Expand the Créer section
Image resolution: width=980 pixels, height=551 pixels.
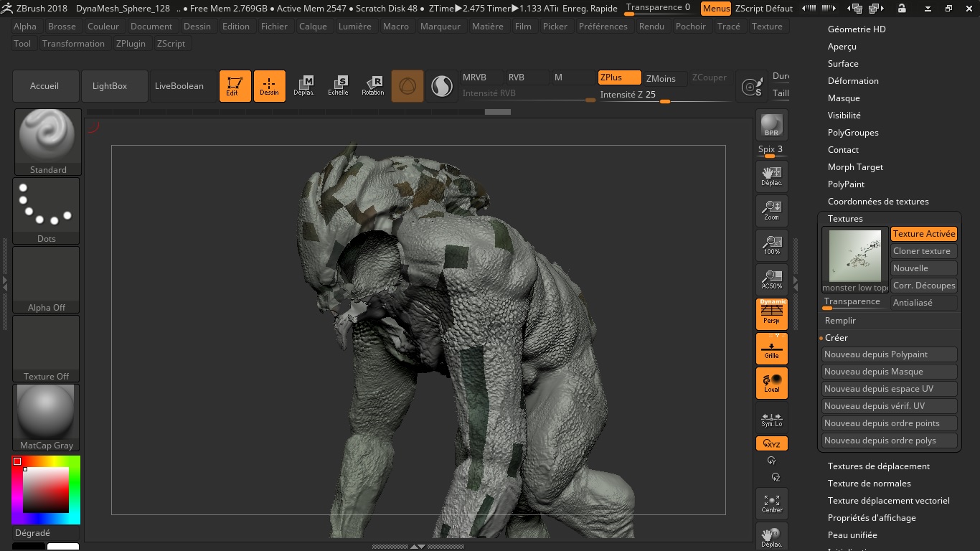(836, 337)
